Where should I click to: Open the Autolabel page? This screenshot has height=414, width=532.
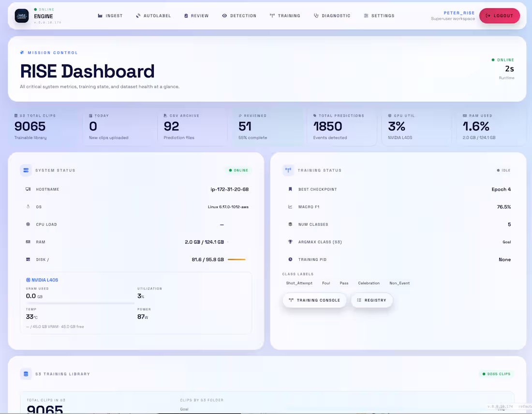(x=153, y=16)
